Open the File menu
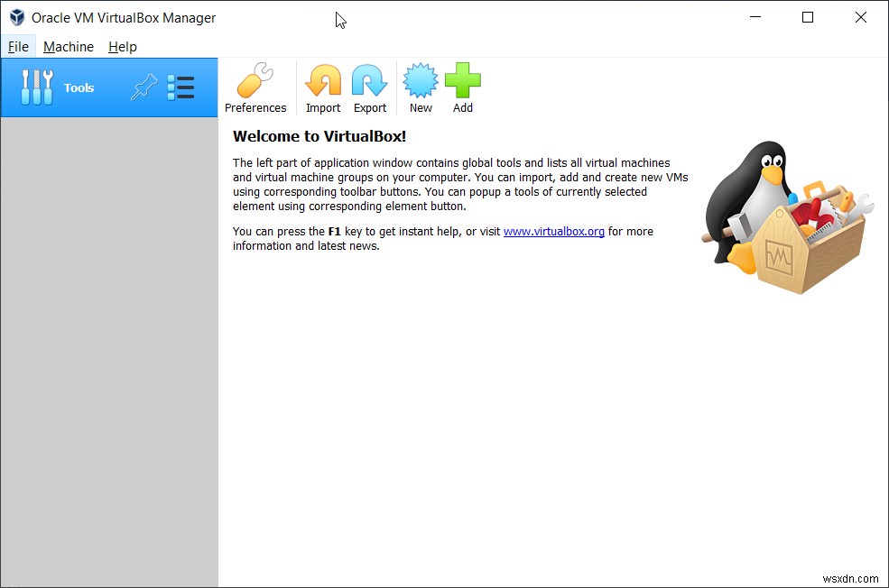889x588 pixels. (x=18, y=47)
